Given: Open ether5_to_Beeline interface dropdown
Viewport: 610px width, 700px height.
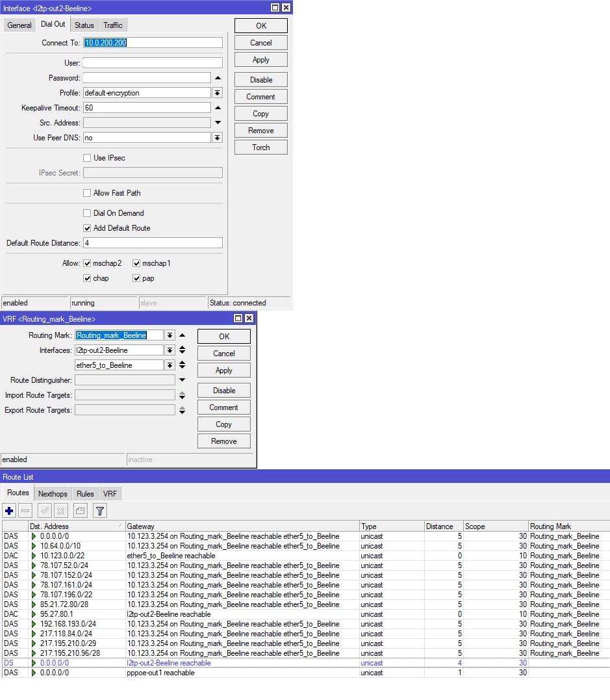Looking at the screenshot, I should [x=170, y=365].
